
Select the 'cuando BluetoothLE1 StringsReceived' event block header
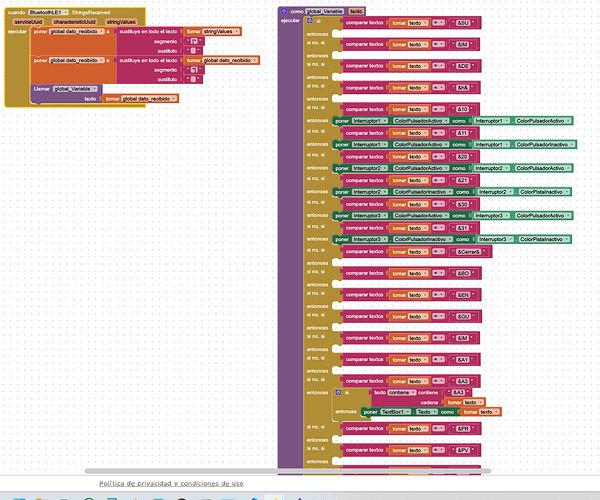[15, 11]
